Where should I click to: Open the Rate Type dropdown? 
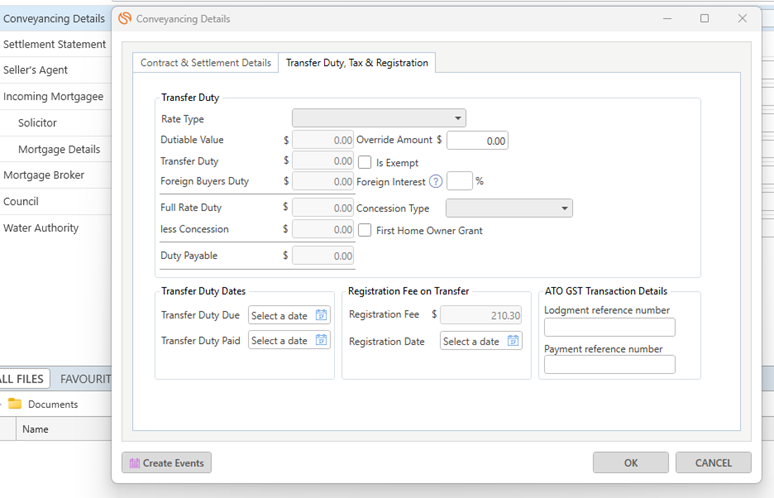379,118
